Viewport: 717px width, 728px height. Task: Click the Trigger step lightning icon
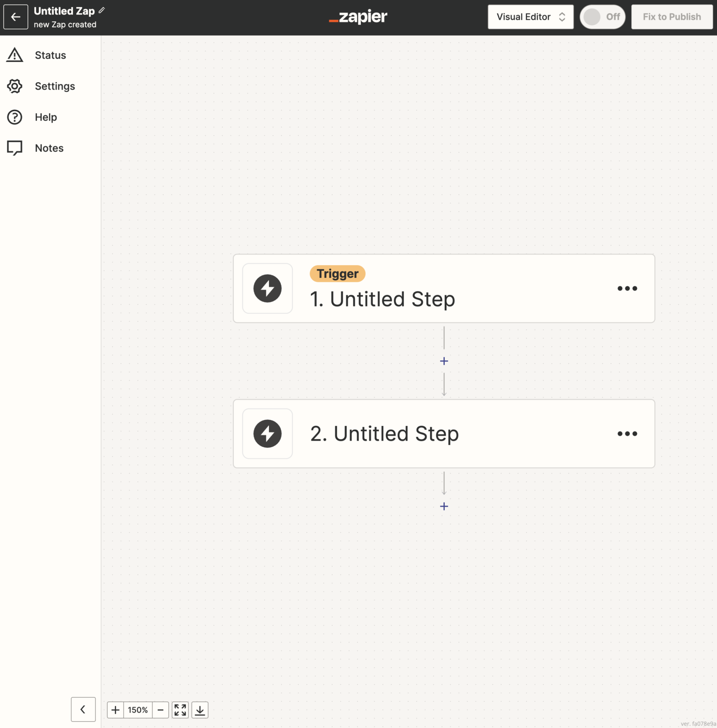(267, 288)
